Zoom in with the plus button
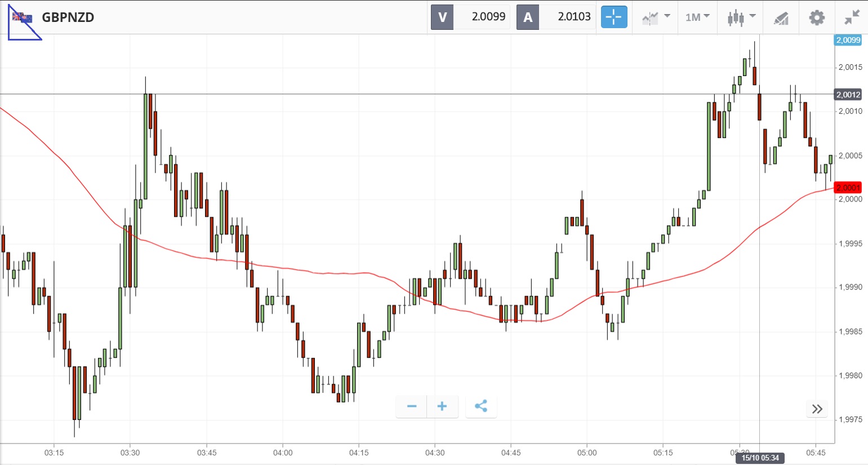This screenshot has height=465, width=868. [442, 406]
